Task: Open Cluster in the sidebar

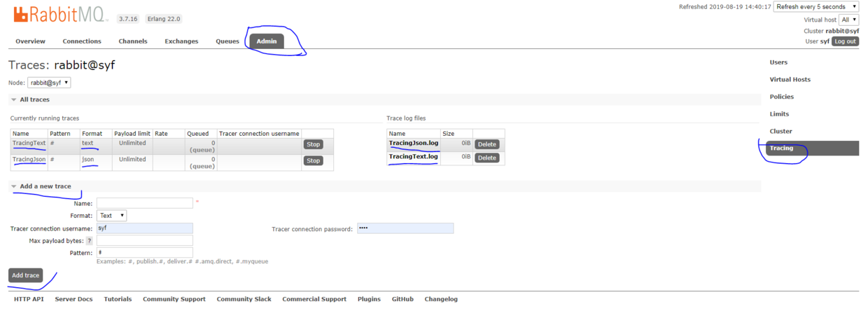Action: (781, 131)
